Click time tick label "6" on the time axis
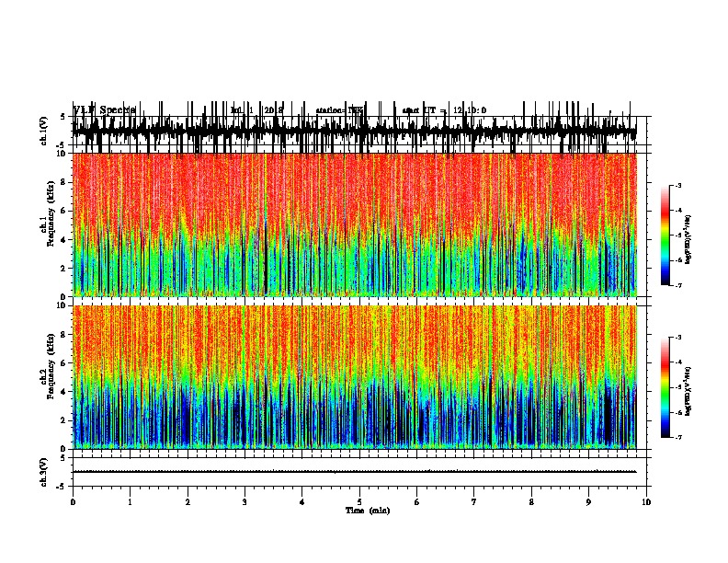This screenshot has height=563, width=728. 417,502
